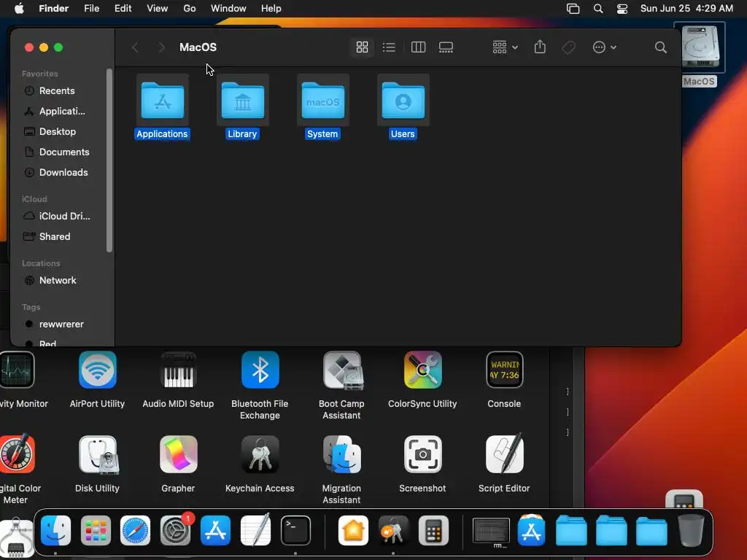Open Trash in the Dock
The height and width of the screenshot is (560, 747).
[x=692, y=530]
